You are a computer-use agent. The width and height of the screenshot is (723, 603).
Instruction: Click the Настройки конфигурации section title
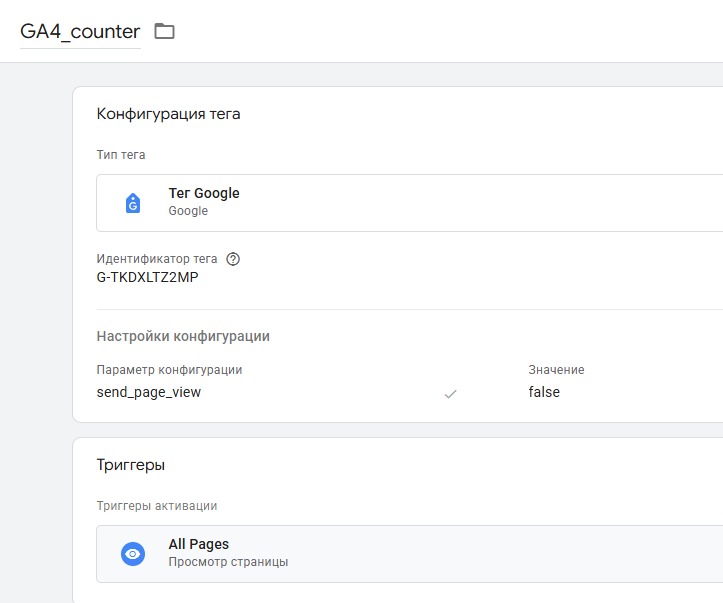[183, 336]
